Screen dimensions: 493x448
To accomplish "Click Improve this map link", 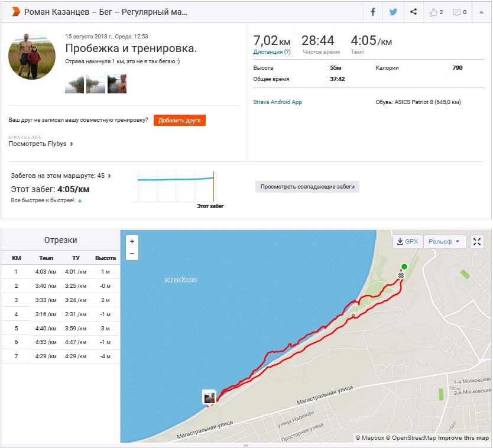I will tap(463, 438).
